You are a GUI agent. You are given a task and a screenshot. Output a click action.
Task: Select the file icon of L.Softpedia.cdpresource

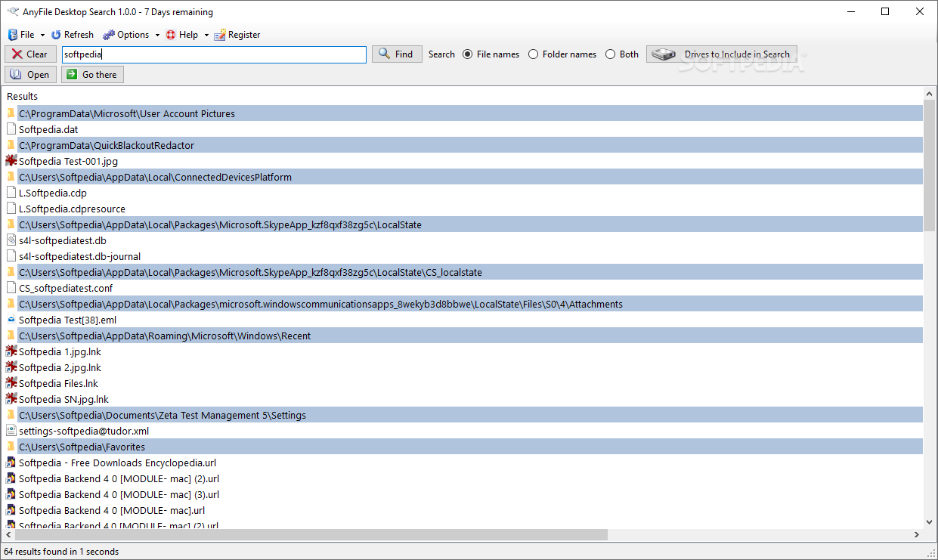coord(11,209)
